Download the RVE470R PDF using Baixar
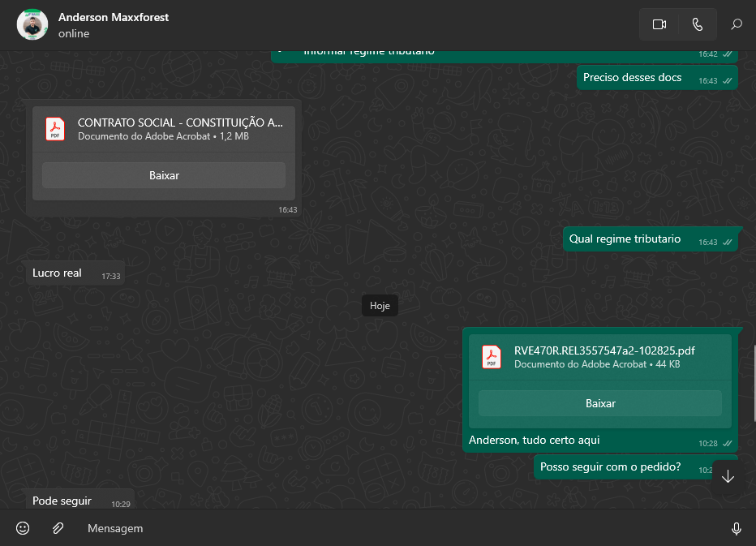Image resolution: width=756 pixels, height=546 pixels. [600, 403]
